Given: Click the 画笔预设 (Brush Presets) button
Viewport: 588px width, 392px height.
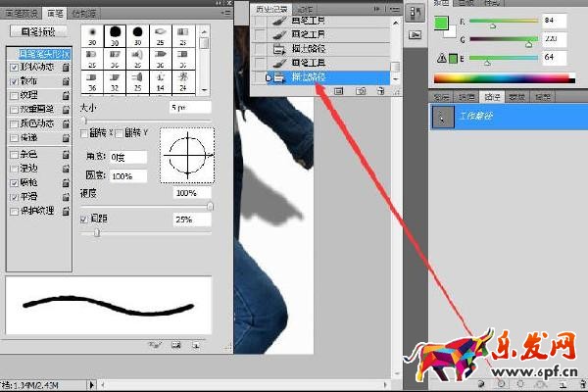Looking at the screenshot, I should [37, 31].
